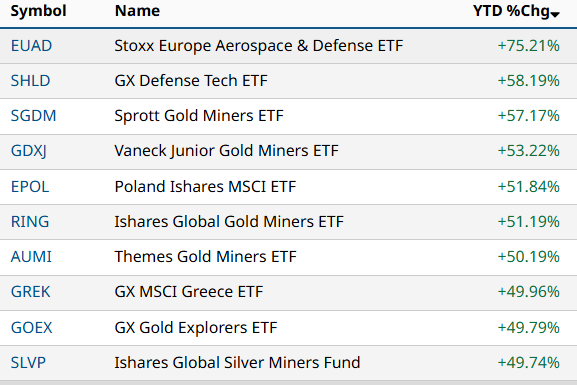
Task: Open the GDXJ symbol link
Action: click(x=29, y=151)
